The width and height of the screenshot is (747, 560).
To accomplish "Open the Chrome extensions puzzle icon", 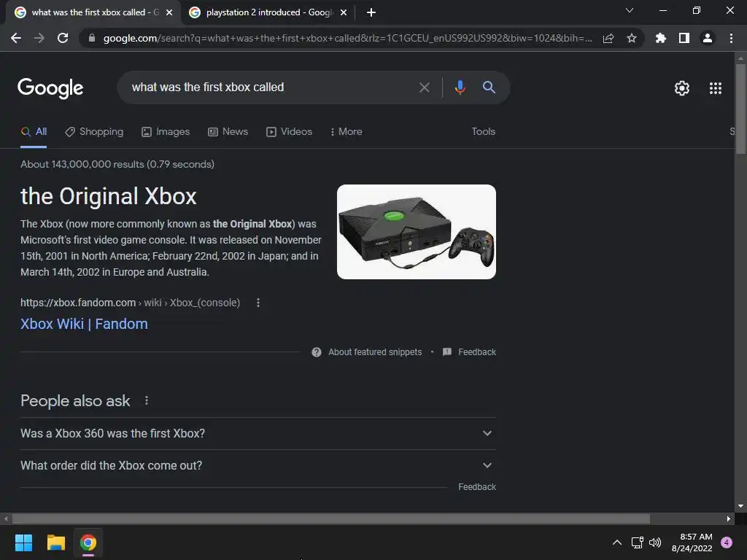I will point(660,38).
